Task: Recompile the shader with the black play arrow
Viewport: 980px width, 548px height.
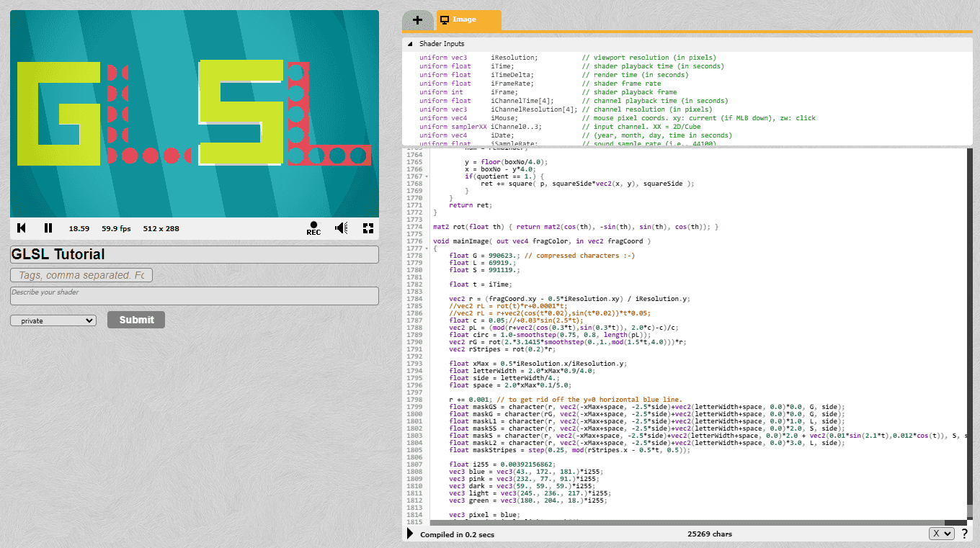Action: coord(409,533)
